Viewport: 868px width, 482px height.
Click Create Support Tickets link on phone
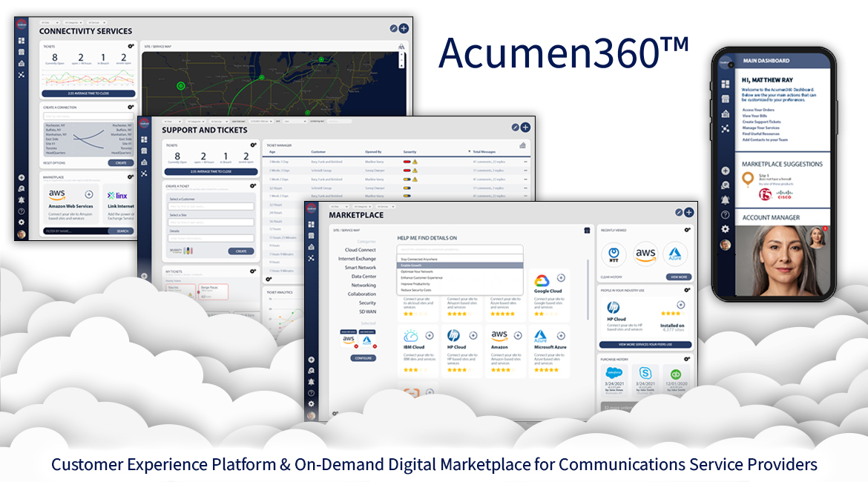click(762, 122)
